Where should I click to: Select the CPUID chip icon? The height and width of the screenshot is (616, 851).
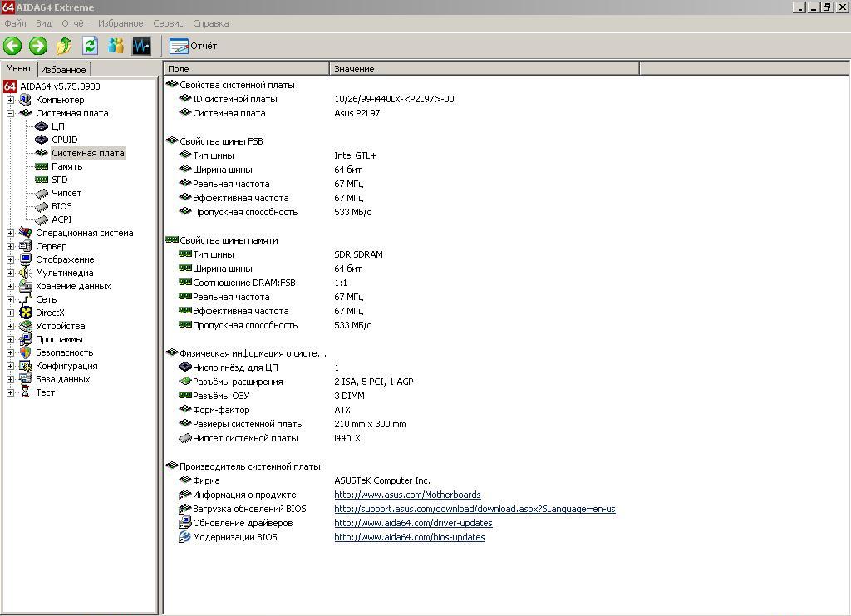point(42,140)
